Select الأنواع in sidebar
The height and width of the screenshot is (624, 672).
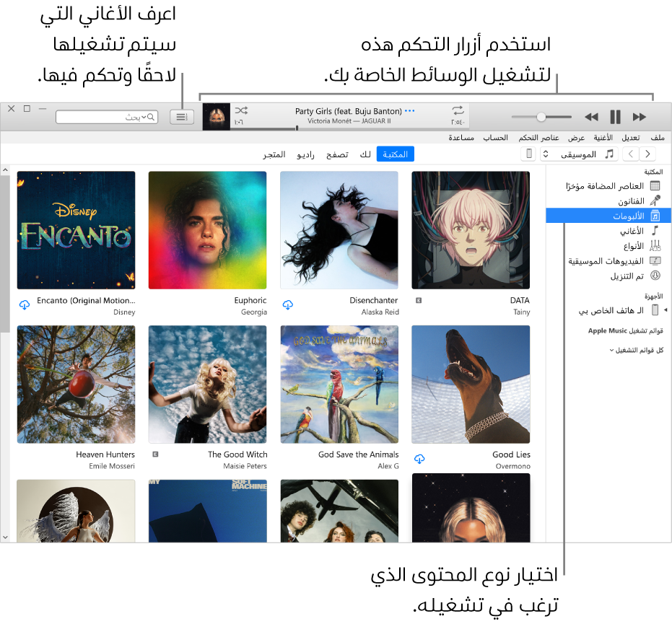(608, 246)
